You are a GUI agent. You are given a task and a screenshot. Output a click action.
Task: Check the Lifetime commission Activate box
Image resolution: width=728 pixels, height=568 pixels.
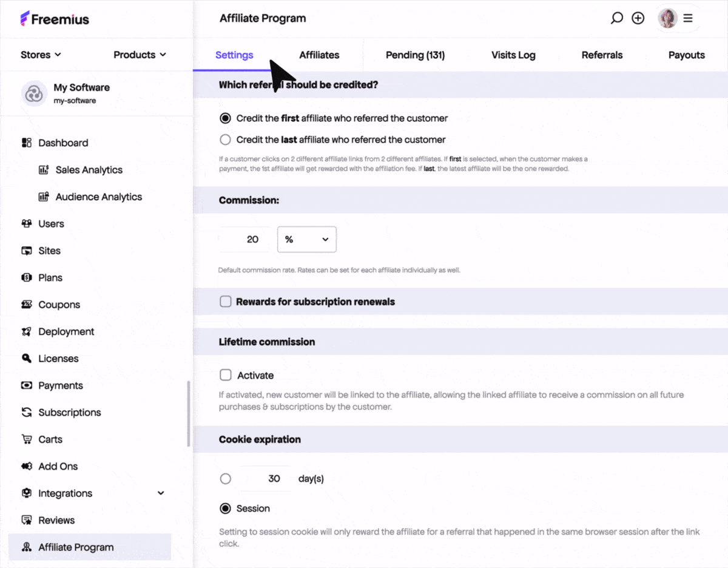226,375
